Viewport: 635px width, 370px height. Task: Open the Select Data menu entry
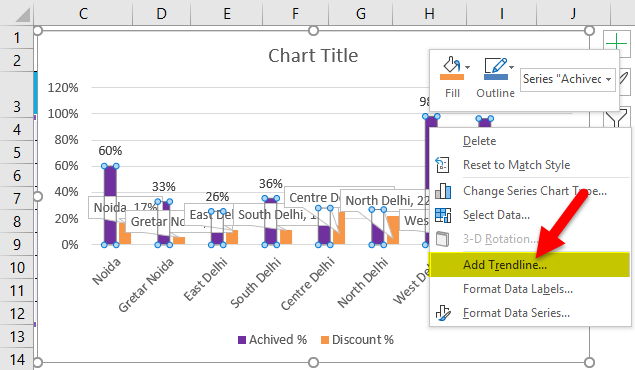496,215
